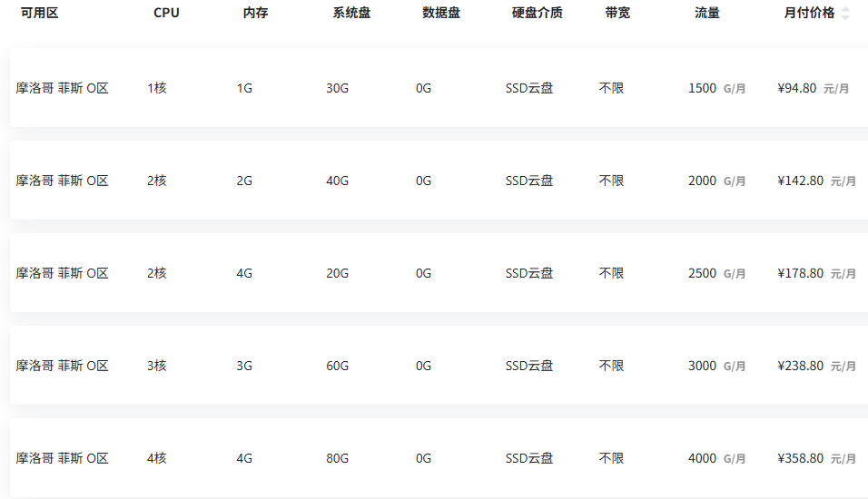Click the 月付价格 header label
This screenshot has height=499, width=868.
tap(809, 13)
